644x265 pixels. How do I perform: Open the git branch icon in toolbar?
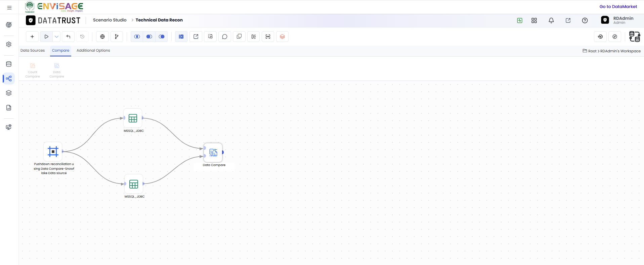tap(117, 37)
